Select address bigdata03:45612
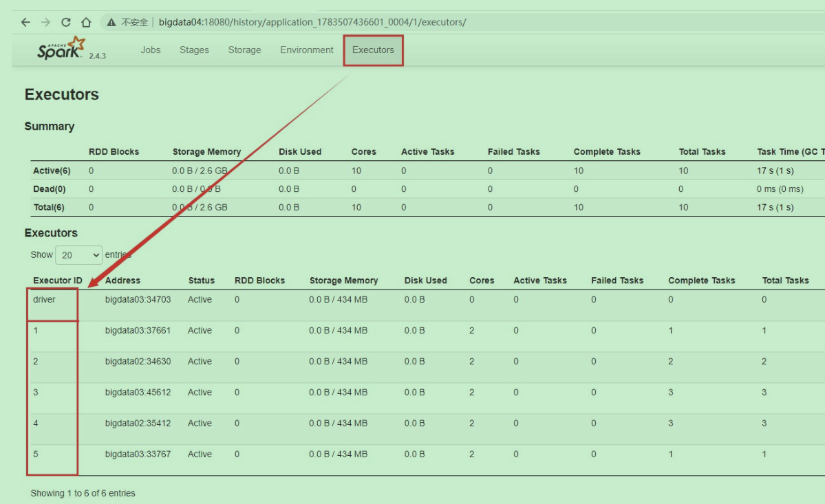This screenshot has width=825, height=504. point(138,393)
